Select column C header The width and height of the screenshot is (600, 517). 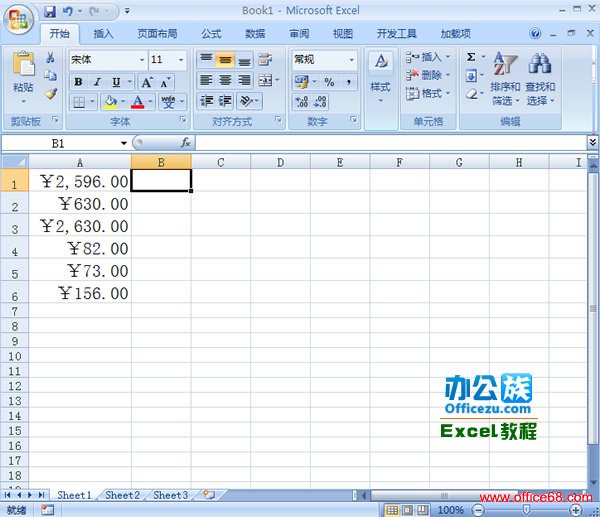(221, 163)
